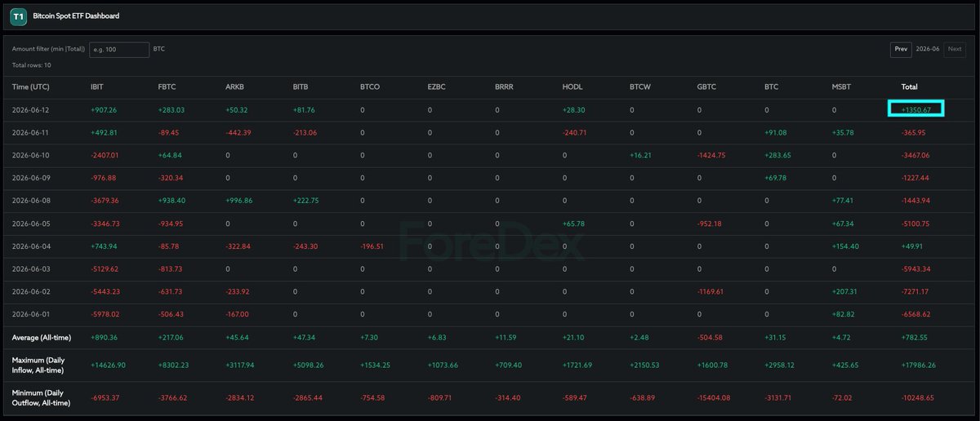Viewport: 980px width, 421px height.
Task: Click IBIT maximum value +14626.90
Action: 108,366
